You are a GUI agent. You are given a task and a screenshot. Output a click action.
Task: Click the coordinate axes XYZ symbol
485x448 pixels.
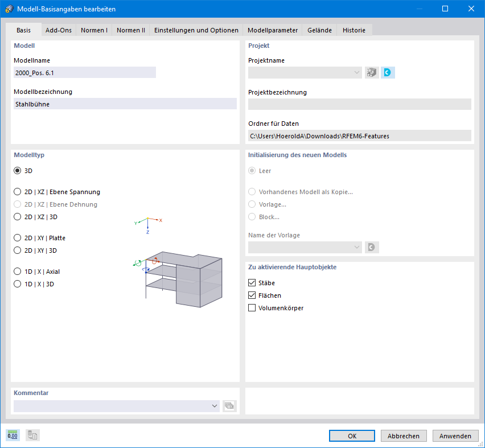(148, 225)
